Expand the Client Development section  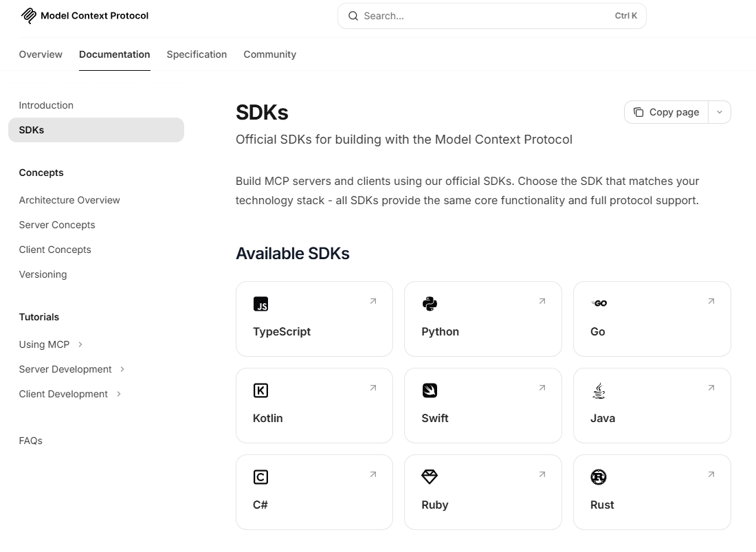(119, 394)
